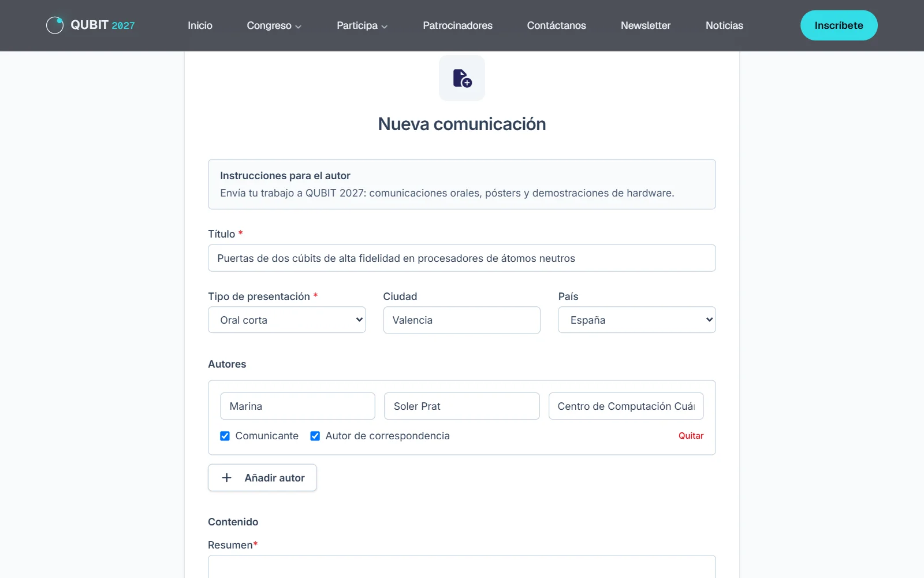
Task: Click Añadir autor button
Action: 262,477
